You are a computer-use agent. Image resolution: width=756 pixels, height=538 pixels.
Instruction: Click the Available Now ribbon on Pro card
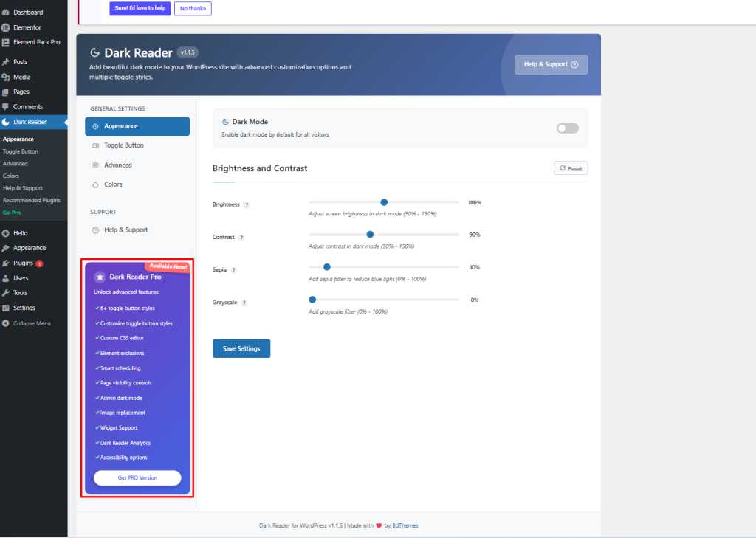coord(168,266)
